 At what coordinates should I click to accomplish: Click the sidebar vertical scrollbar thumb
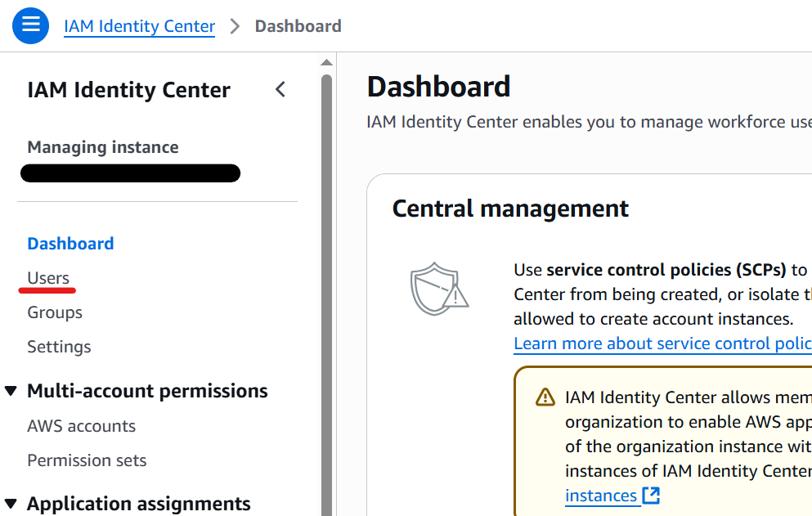click(326, 294)
